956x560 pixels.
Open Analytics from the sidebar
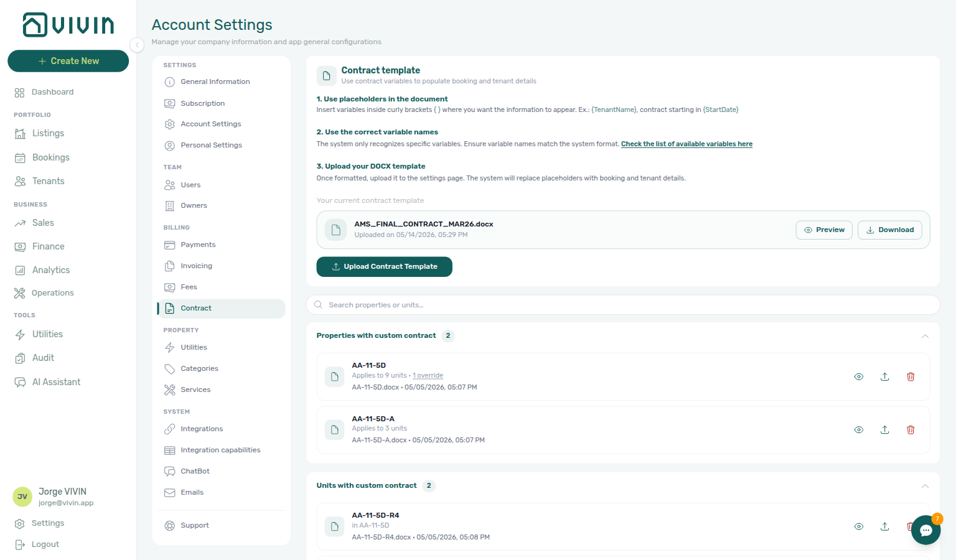pos(42,270)
